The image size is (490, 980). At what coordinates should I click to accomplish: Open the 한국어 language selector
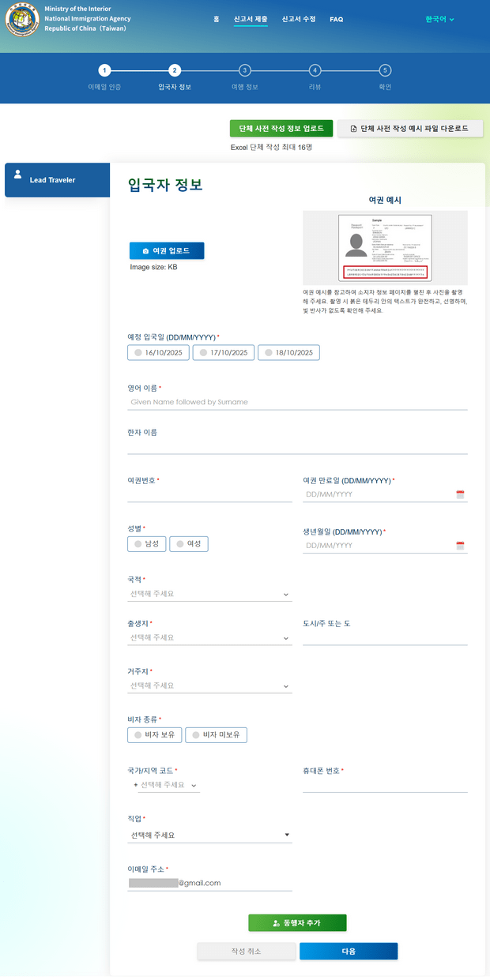point(439,19)
